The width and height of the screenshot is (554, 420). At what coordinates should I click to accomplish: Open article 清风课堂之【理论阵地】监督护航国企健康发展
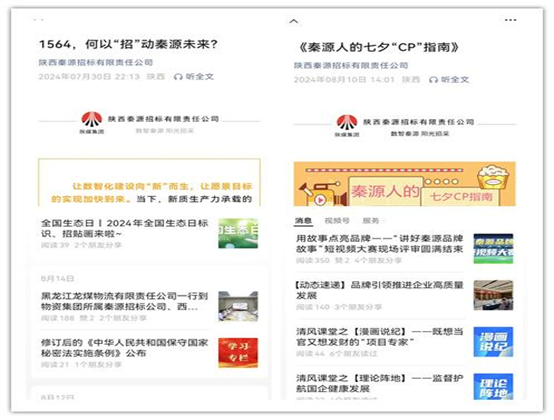tap(380, 383)
